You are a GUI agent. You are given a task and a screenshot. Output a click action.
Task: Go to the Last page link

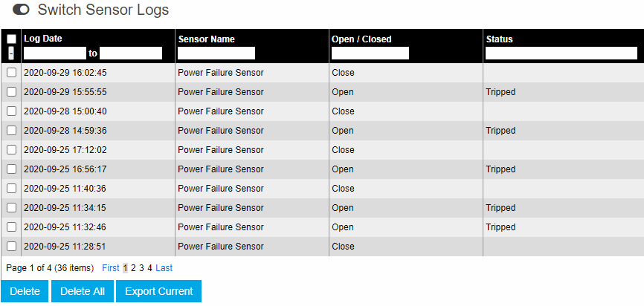tap(164, 268)
